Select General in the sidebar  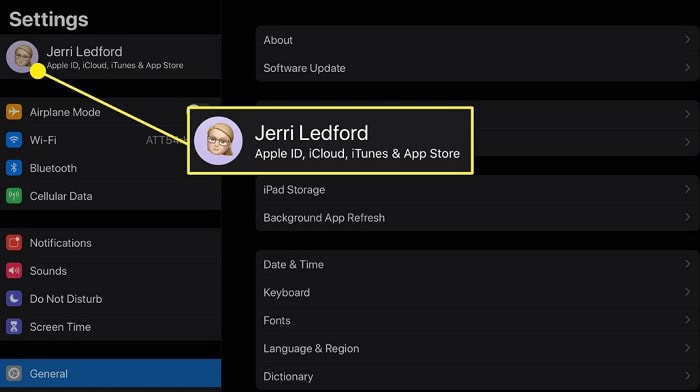point(110,373)
